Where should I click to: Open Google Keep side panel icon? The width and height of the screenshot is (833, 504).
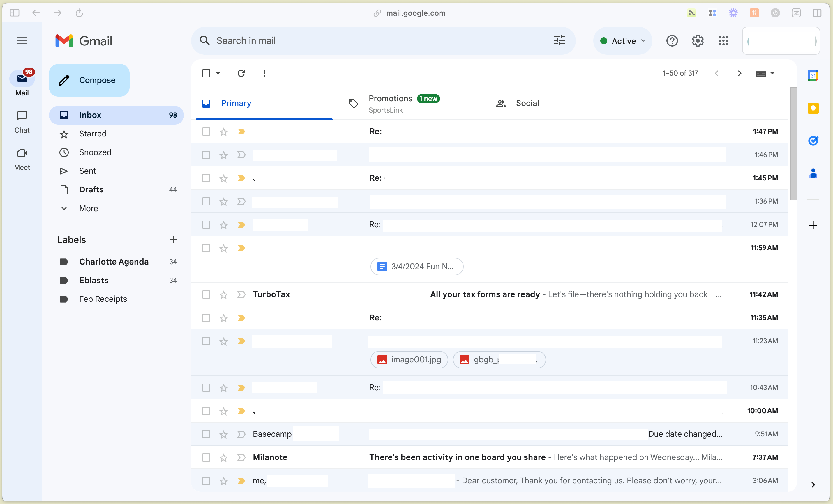pos(813,108)
